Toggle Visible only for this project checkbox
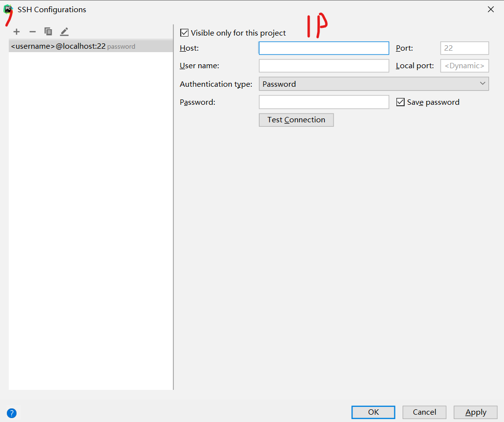The width and height of the screenshot is (504, 422). click(x=184, y=33)
